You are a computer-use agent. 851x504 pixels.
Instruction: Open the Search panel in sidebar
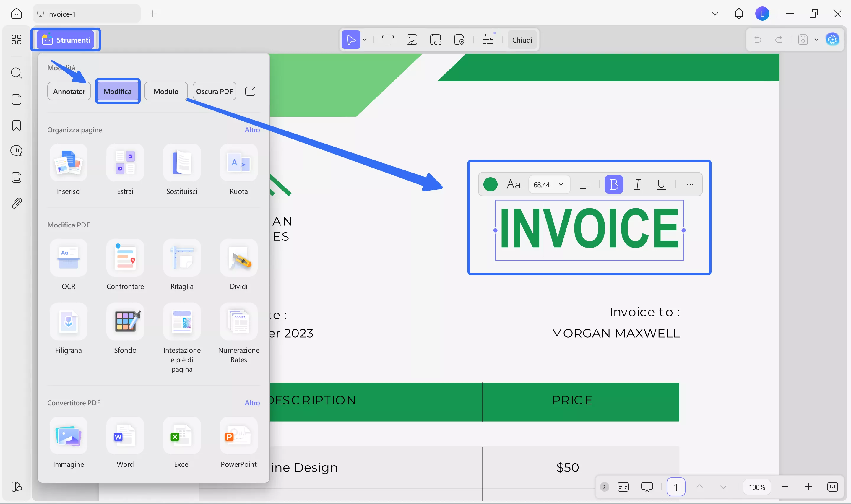pos(16,73)
